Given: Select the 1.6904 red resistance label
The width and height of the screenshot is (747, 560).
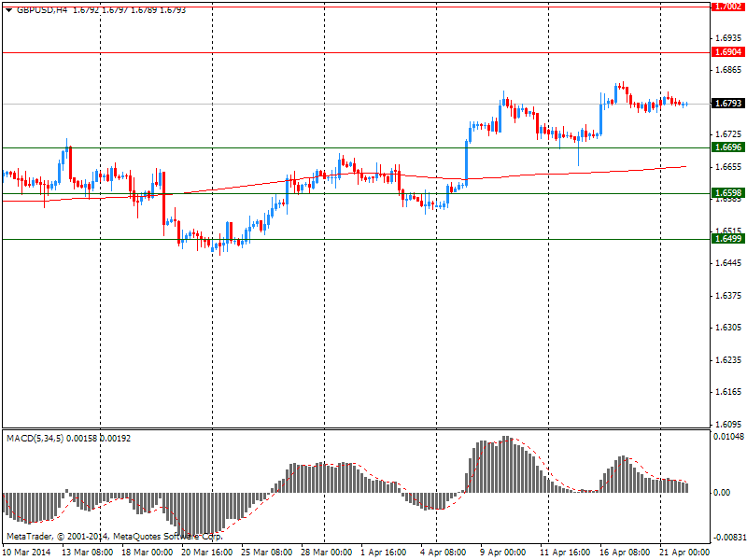Looking at the screenshot, I should pos(728,52).
